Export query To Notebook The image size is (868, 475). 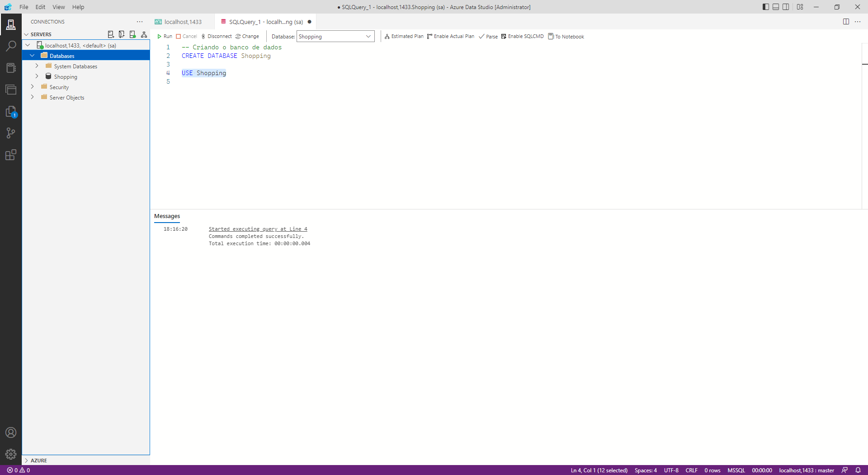point(566,37)
